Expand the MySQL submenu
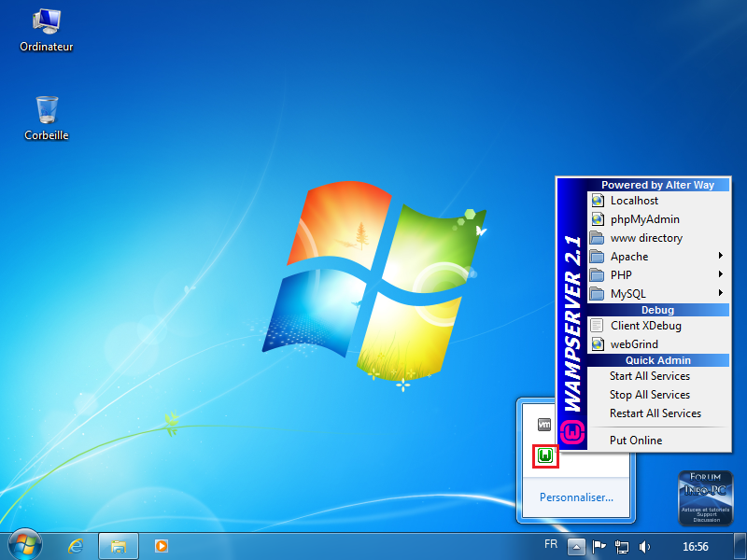This screenshot has height=560, width=747. pyautogui.click(x=659, y=293)
